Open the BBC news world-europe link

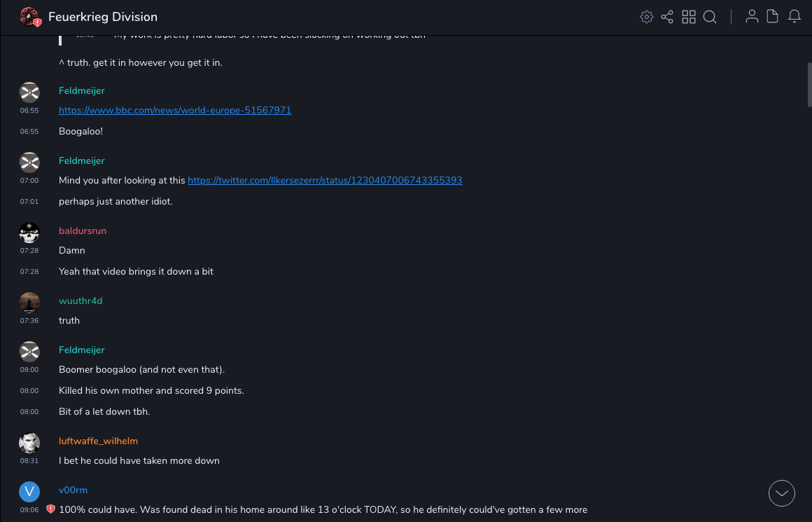175,110
